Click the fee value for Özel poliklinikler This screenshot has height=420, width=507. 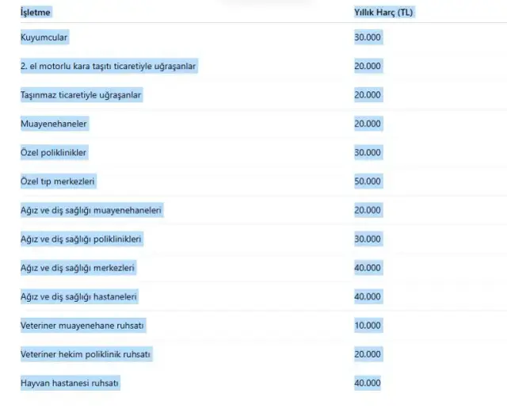tap(368, 152)
